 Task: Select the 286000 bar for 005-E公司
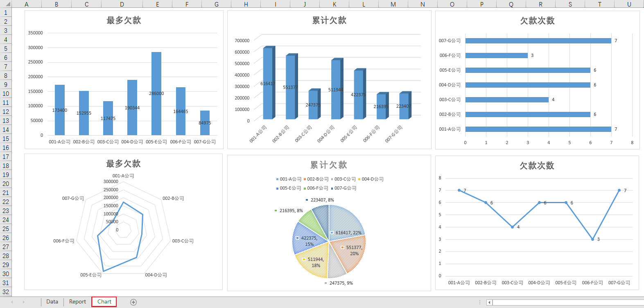pyautogui.click(x=156, y=93)
